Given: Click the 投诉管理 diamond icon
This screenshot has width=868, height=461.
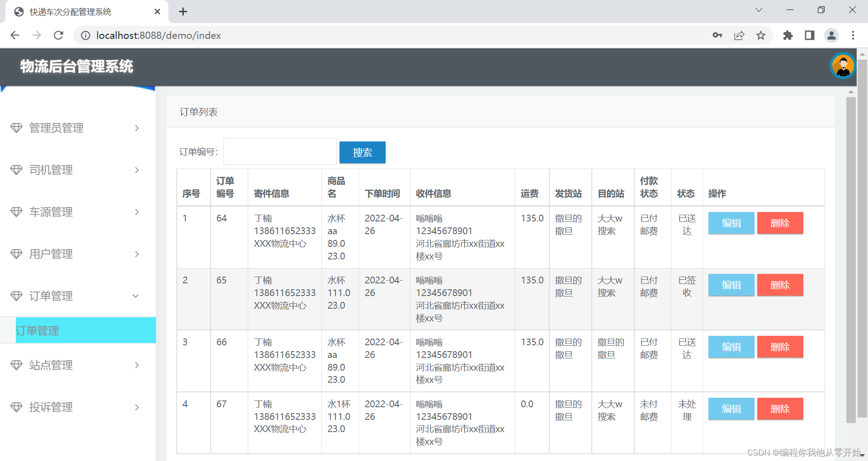Looking at the screenshot, I should pyautogui.click(x=16, y=407).
